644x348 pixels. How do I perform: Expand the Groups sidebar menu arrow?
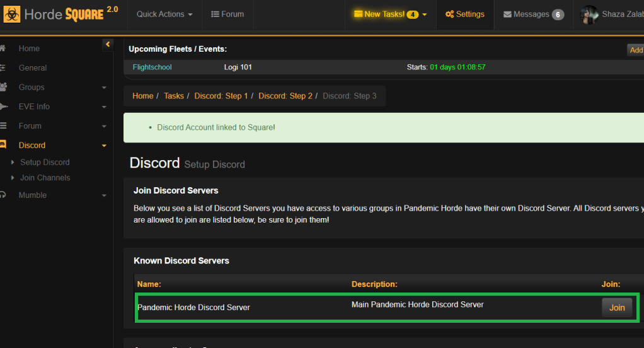click(104, 88)
